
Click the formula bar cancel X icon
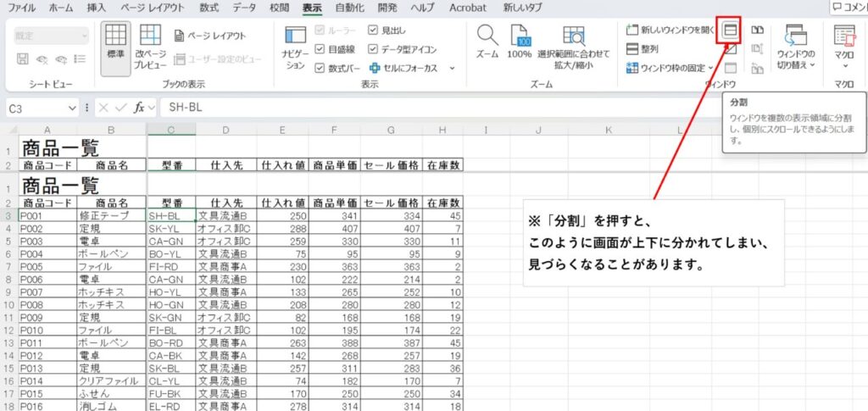coord(103,108)
